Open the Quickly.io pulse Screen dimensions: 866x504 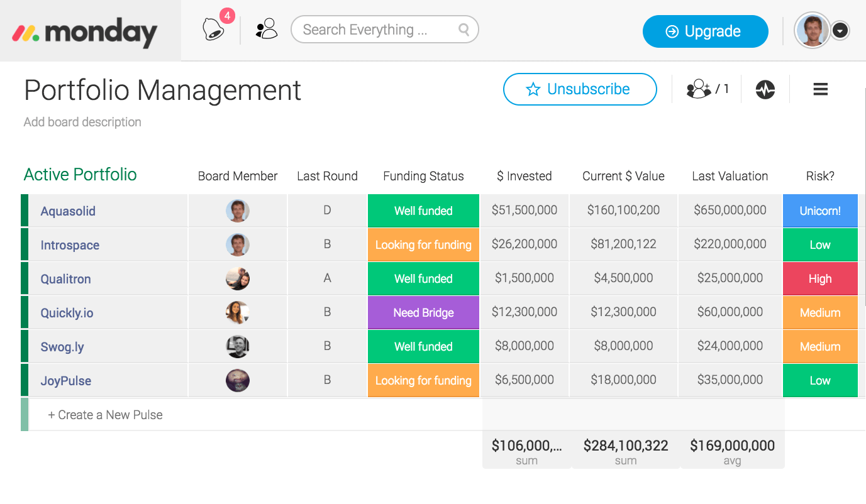coord(67,313)
